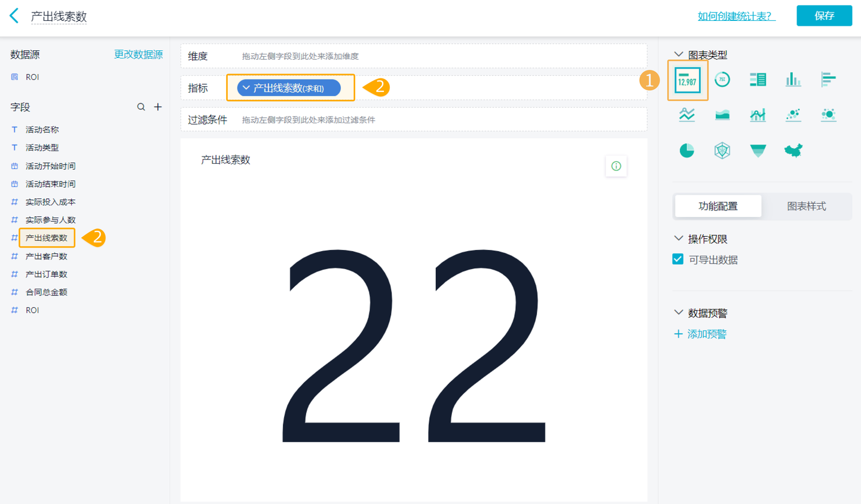Select the funnel chart type

(758, 150)
